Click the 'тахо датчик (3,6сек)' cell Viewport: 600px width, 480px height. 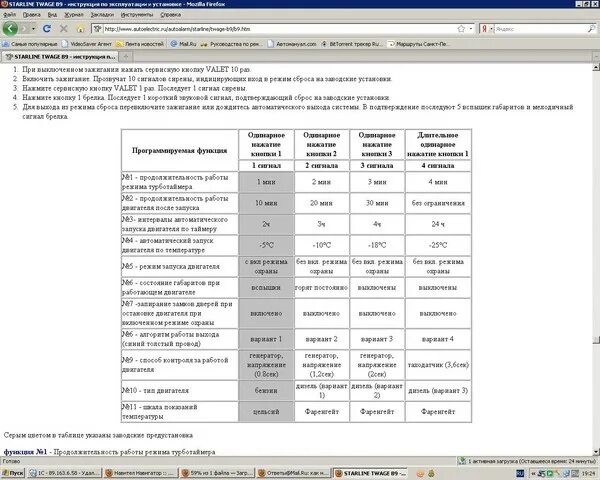pos(438,365)
